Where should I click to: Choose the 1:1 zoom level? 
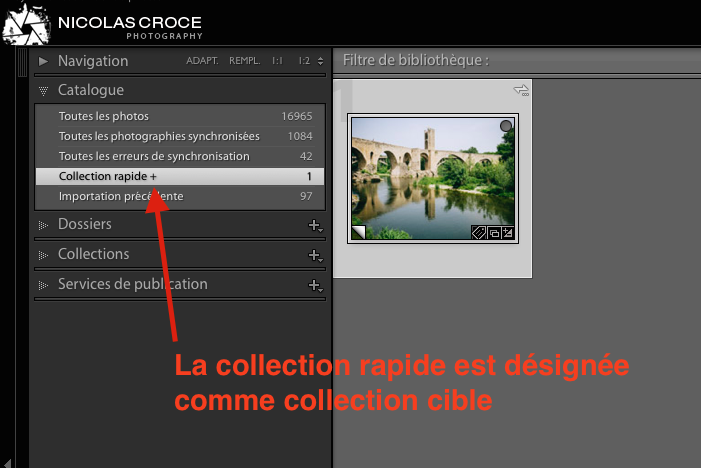[x=277, y=61]
